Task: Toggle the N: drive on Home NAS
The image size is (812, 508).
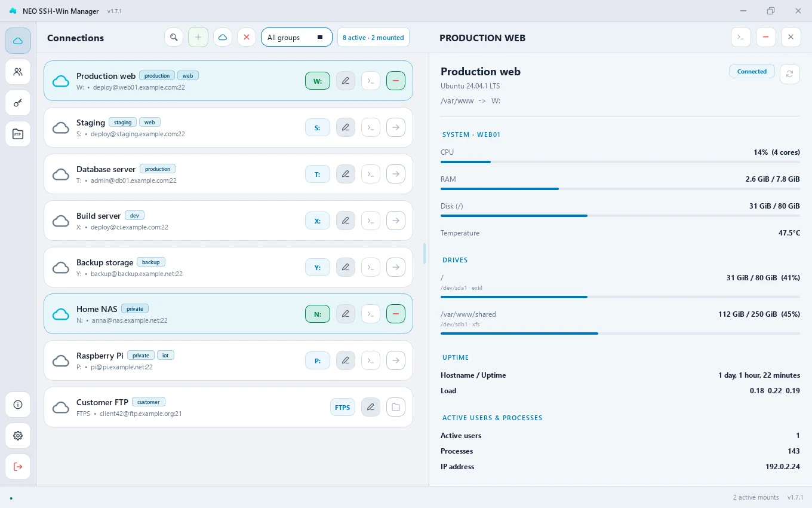Action: pos(318,314)
